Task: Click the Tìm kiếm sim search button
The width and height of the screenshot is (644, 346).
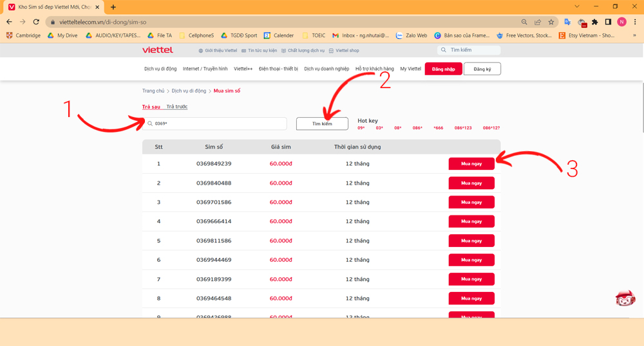Action: pyautogui.click(x=322, y=123)
